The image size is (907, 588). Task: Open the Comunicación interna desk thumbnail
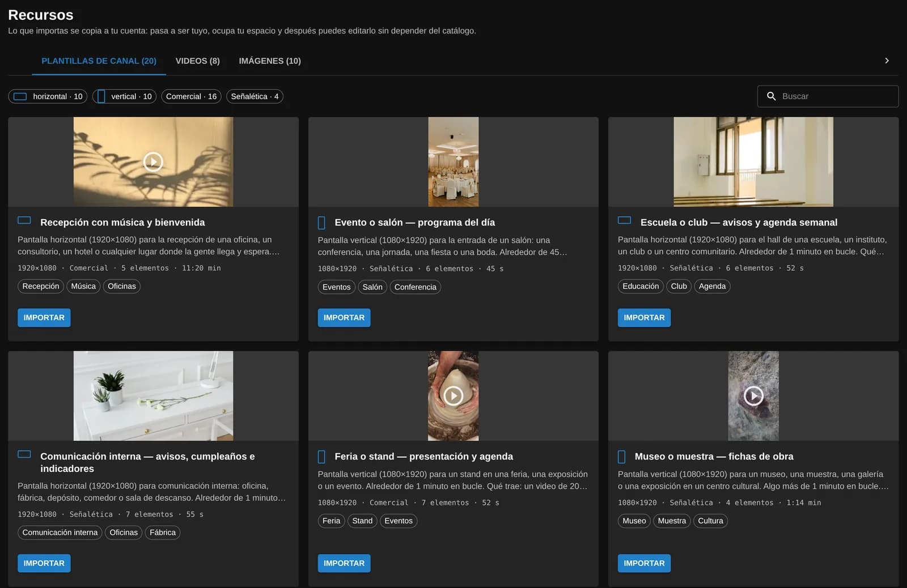[153, 395]
